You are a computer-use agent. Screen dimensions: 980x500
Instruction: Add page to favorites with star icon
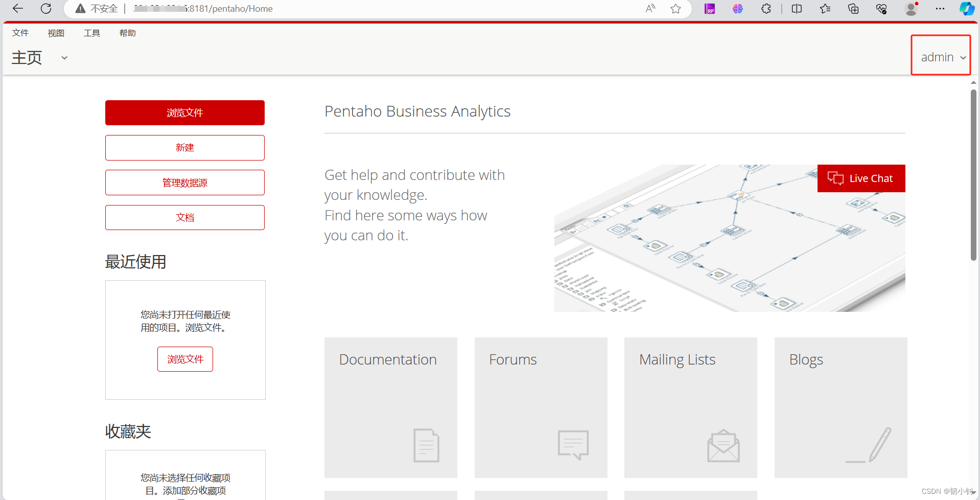[675, 9]
